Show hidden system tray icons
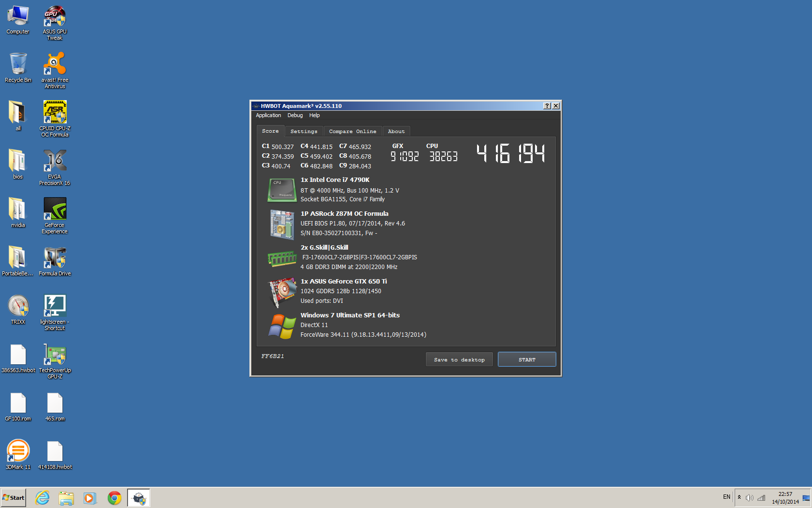The height and width of the screenshot is (508, 812). 739,497
